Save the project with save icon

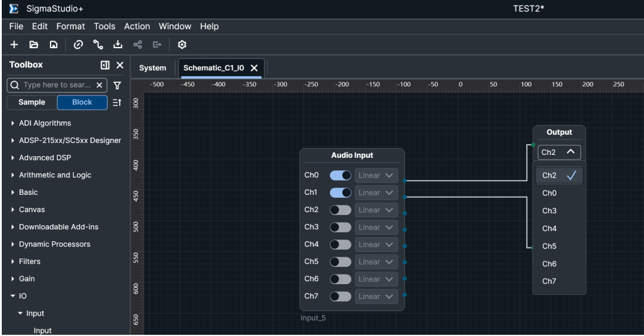54,45
